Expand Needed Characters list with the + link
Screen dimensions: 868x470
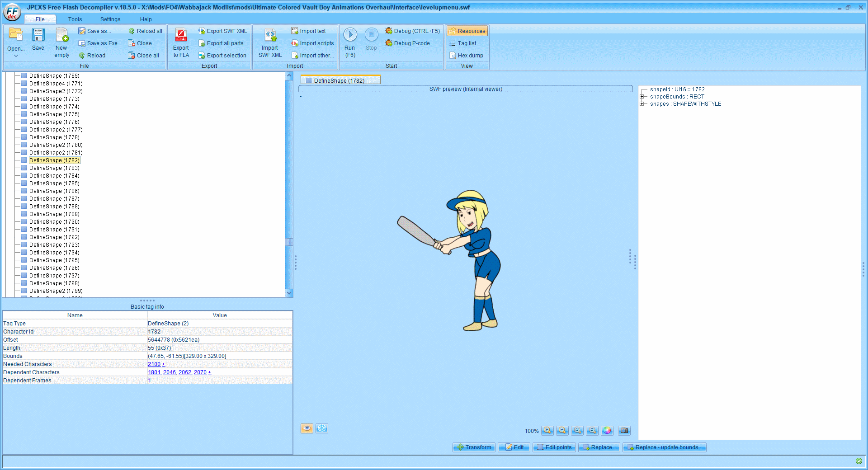[163, 364]
